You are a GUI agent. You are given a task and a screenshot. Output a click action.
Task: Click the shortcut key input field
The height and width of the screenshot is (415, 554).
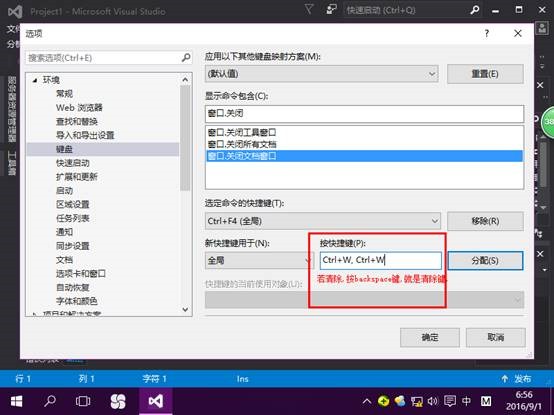click(x=381, y=260)
